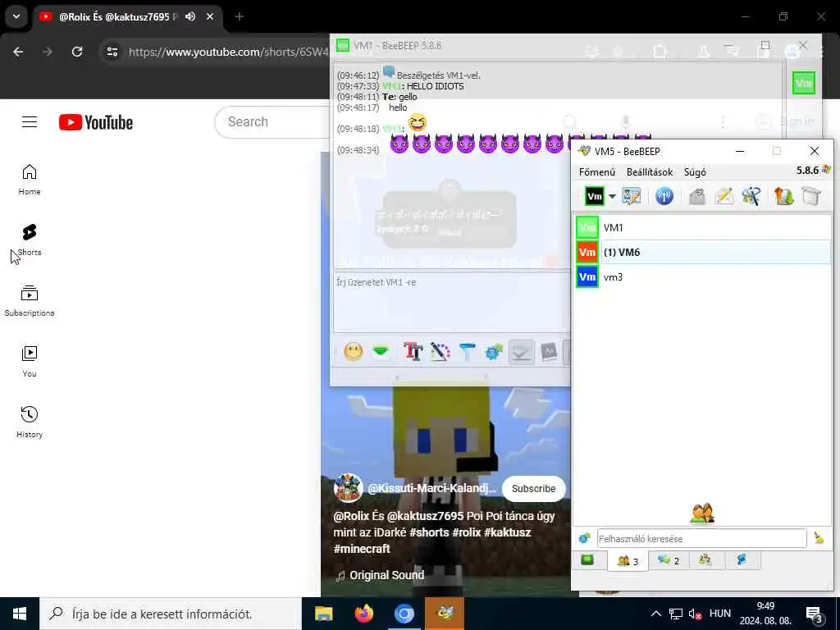Open the file transfer arrows icon
Screen dimensions: 840x630
click(x=783, y=196)
